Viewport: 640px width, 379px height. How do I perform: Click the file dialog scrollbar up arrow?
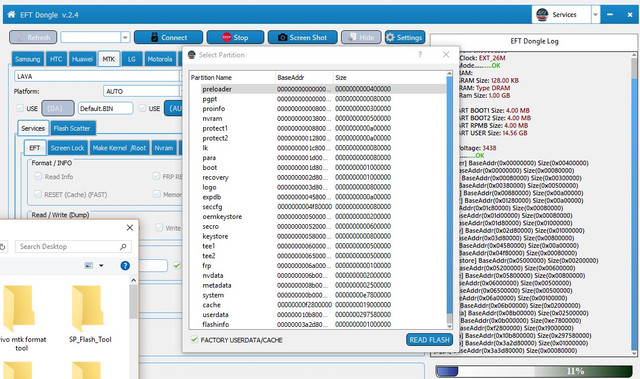(133, 280)
